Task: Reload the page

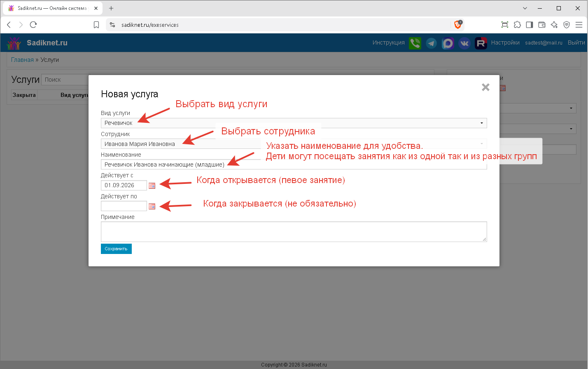Action: coord(33,25)
